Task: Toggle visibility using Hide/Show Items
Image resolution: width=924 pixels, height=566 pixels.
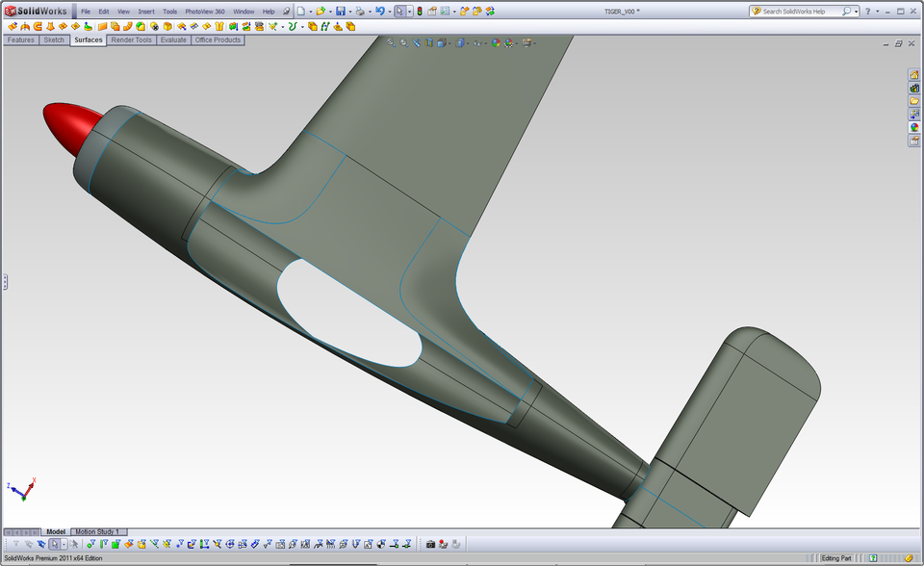Action: coord(476,42)
